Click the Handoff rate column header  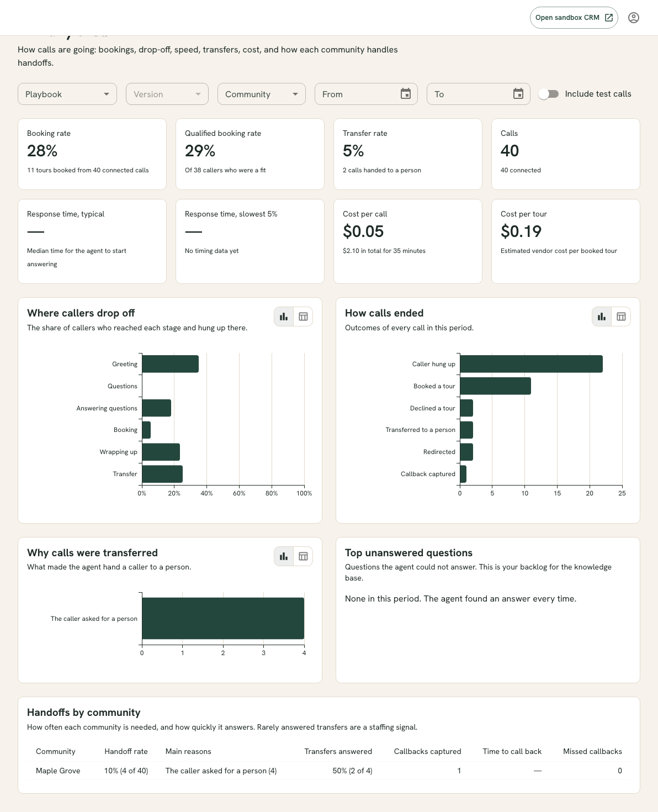(x=126, y=751)
